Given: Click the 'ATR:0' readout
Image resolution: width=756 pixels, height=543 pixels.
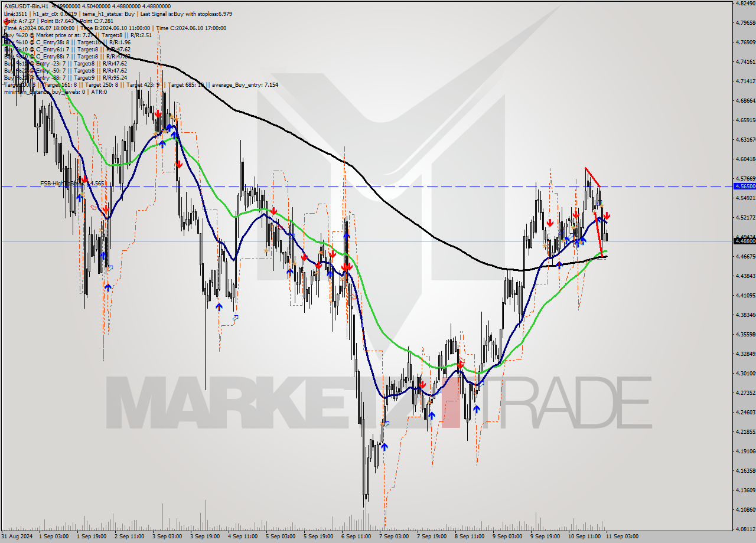Looking at the screenshot, I should pyautogui.click(x=99, y=91).
